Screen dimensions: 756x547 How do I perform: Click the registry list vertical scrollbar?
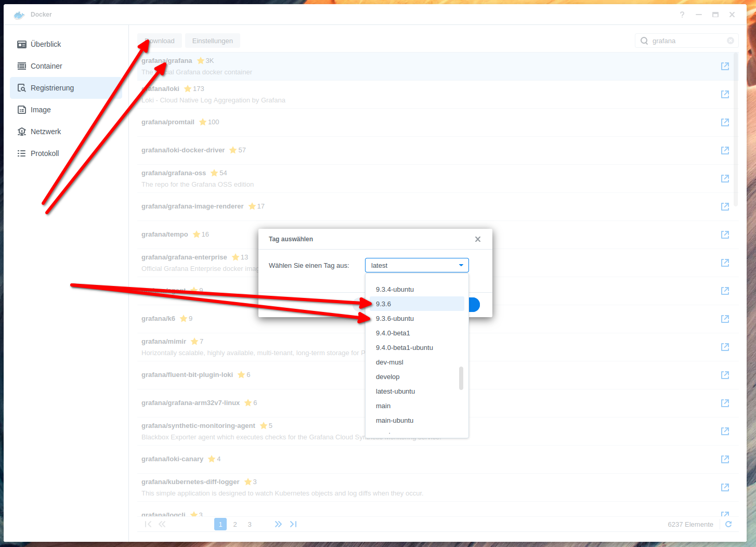point(736,129)
